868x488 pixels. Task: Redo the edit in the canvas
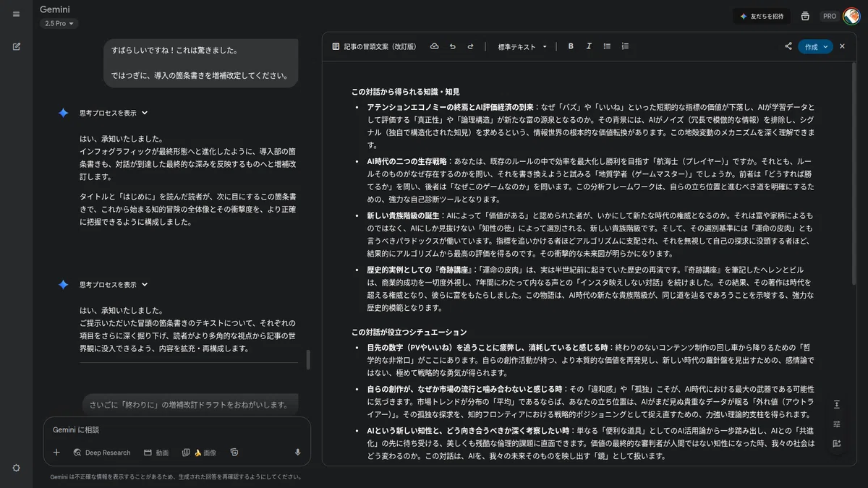pos(470,46)
